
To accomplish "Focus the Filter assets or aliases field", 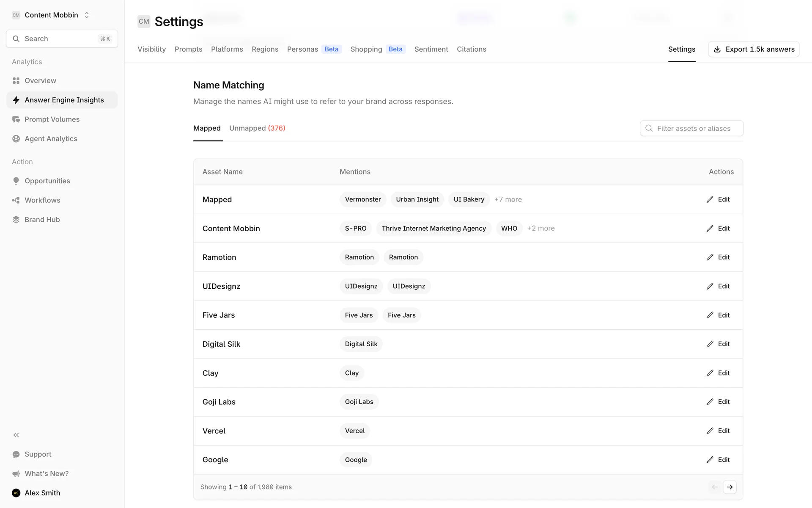I will click(x=694, y=128).
